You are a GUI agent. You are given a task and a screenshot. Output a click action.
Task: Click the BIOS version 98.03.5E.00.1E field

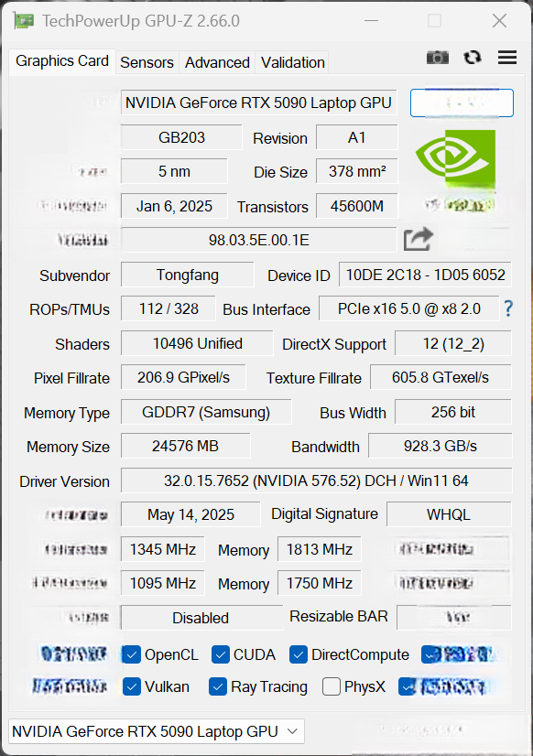click(258, 240)
